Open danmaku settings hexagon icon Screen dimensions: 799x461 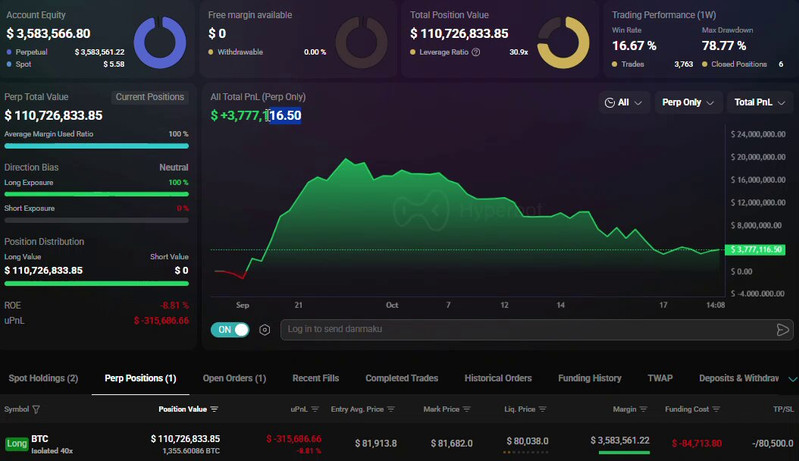click(x=264, y=330)
